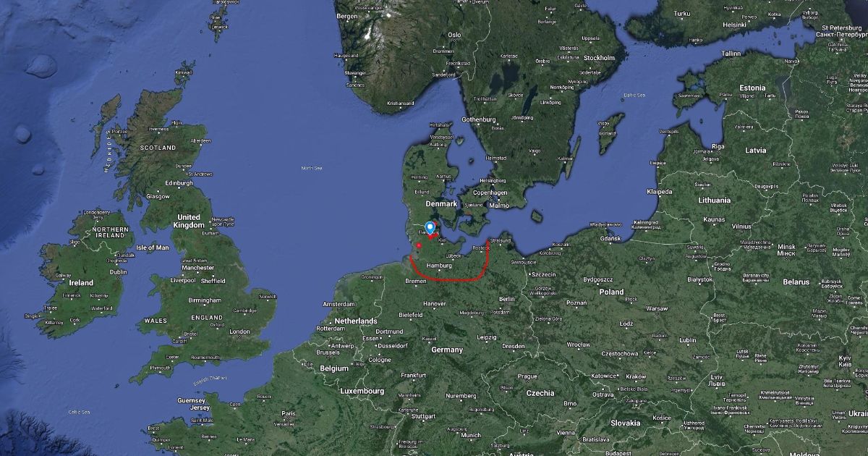Click the United Kingdom country label
This screenshot has height=456, width=868.
click(x=189, y=221)
